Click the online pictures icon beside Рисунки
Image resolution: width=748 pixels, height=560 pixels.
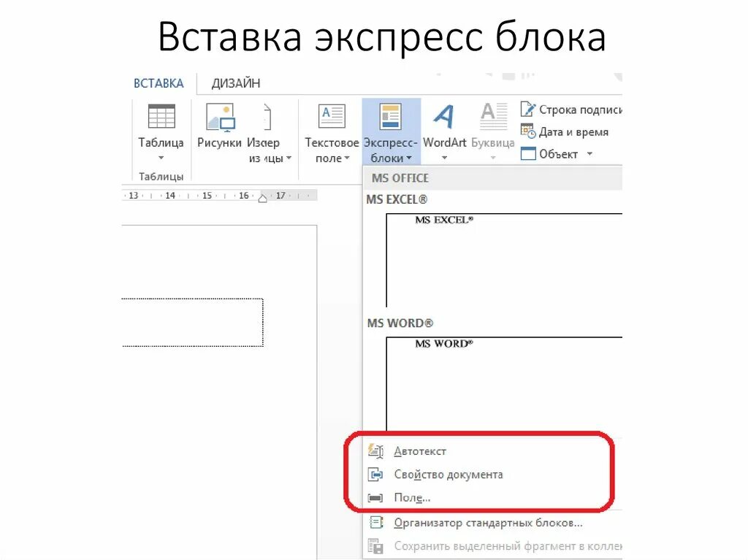click(266, 118)
